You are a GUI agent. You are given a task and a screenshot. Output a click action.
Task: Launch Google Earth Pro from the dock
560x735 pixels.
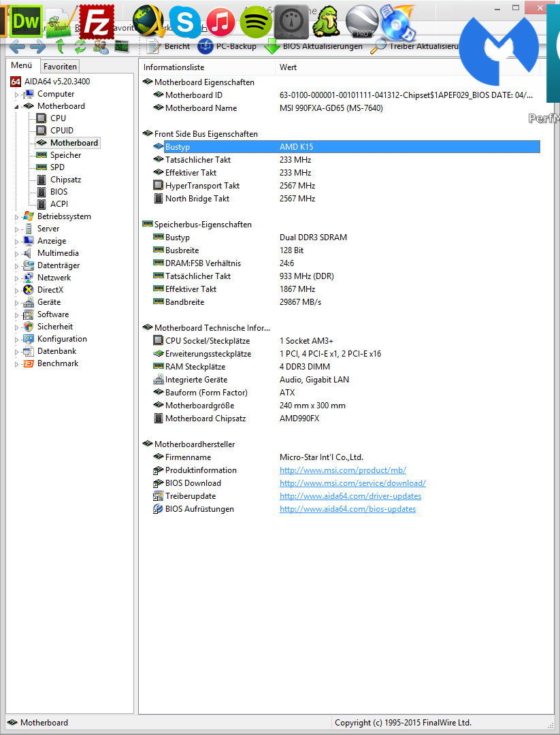[362, 21]
